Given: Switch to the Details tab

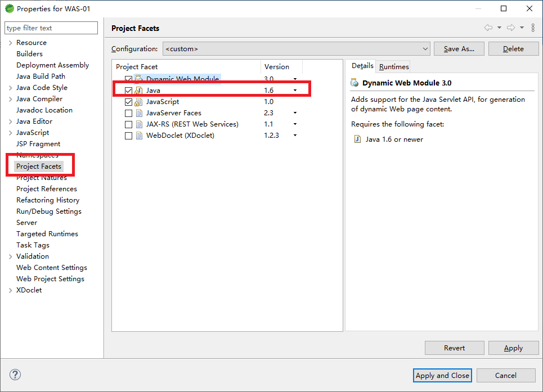Looking at the screenshot, I should point(362,66).
